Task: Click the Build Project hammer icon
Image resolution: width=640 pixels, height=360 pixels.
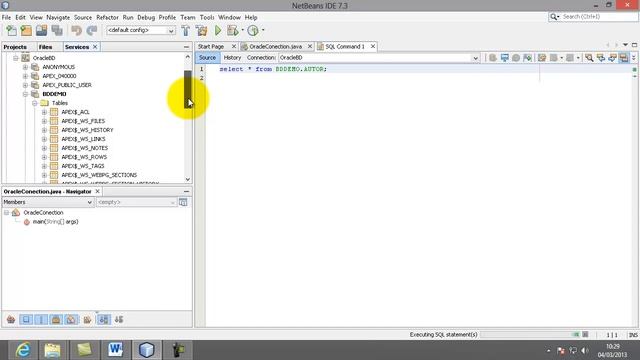Action: coord(186,31)
